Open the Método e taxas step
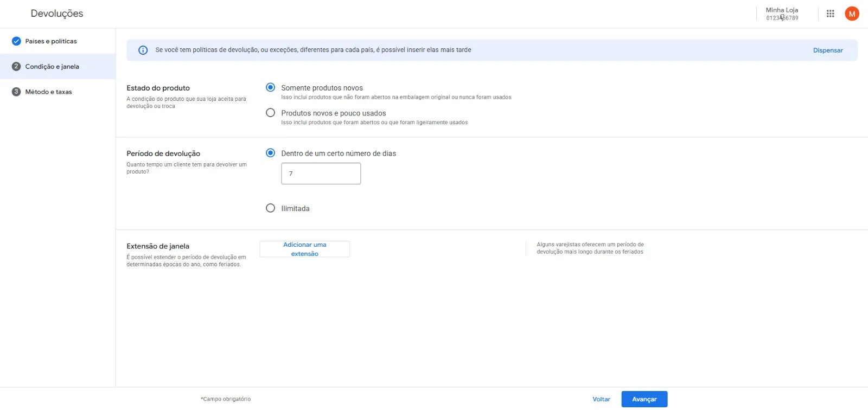Viewport: 868px width, 410px height. [x=58, y=92]
